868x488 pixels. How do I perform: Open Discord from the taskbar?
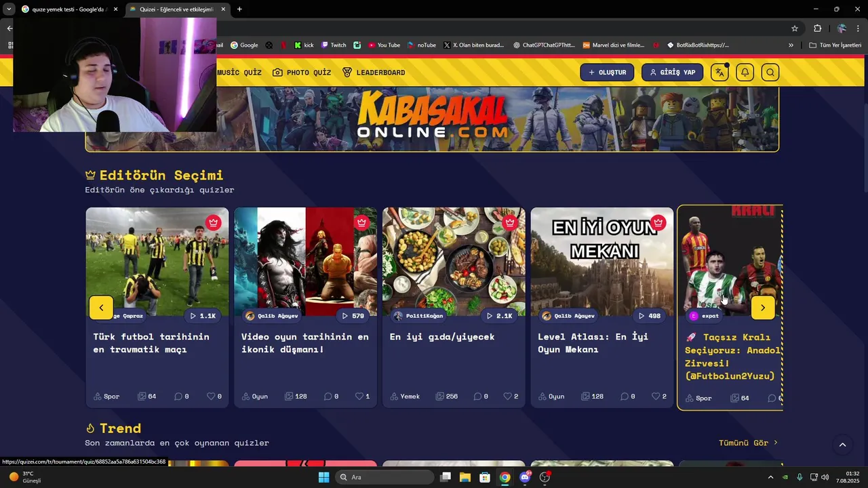click(525, 477)
